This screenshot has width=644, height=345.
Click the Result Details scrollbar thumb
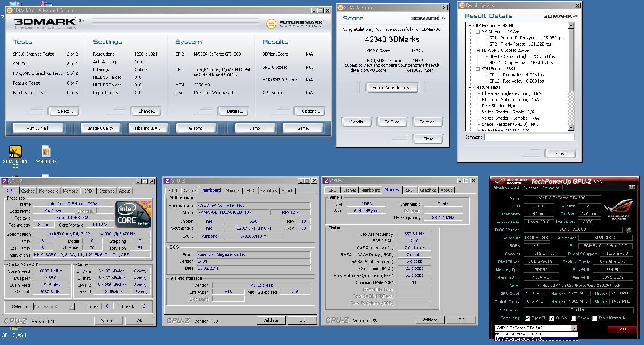click(571, 60)
